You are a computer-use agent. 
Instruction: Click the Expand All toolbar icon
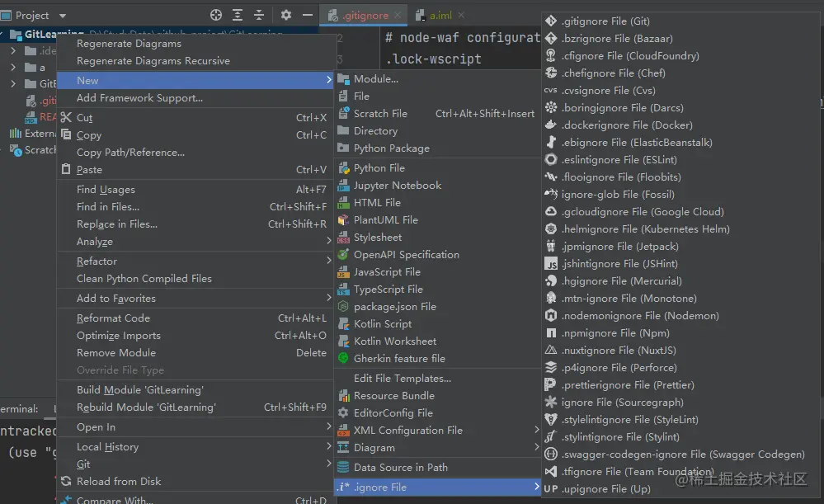tap(238, 15)
